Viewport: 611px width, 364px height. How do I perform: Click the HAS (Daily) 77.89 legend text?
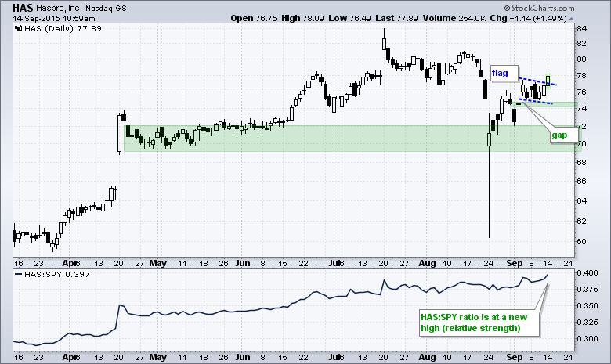(63, 28)
